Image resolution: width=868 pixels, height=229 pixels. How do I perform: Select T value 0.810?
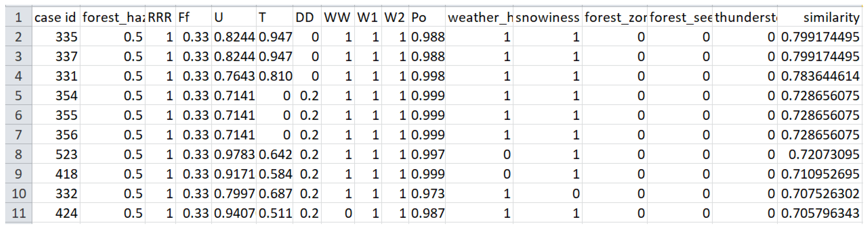tap(275, 76)
